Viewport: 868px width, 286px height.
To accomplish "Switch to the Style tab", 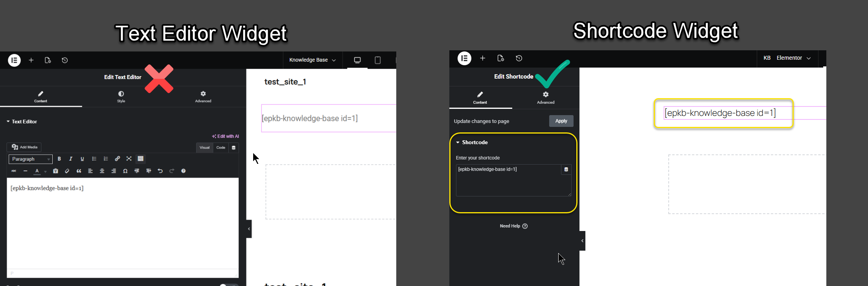I will [121, 96].
